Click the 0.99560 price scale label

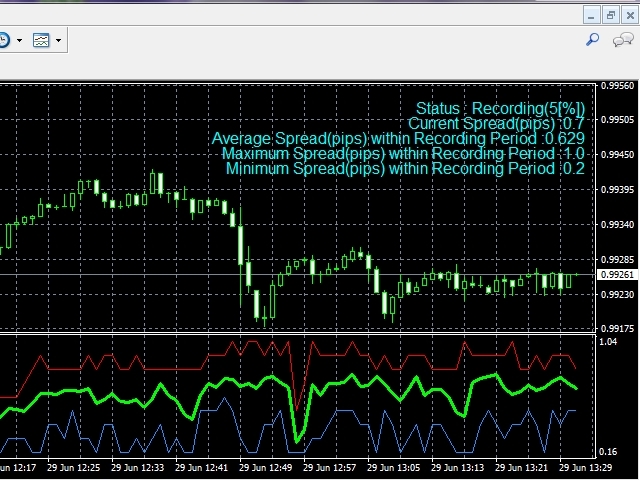(x=618, y=86)
